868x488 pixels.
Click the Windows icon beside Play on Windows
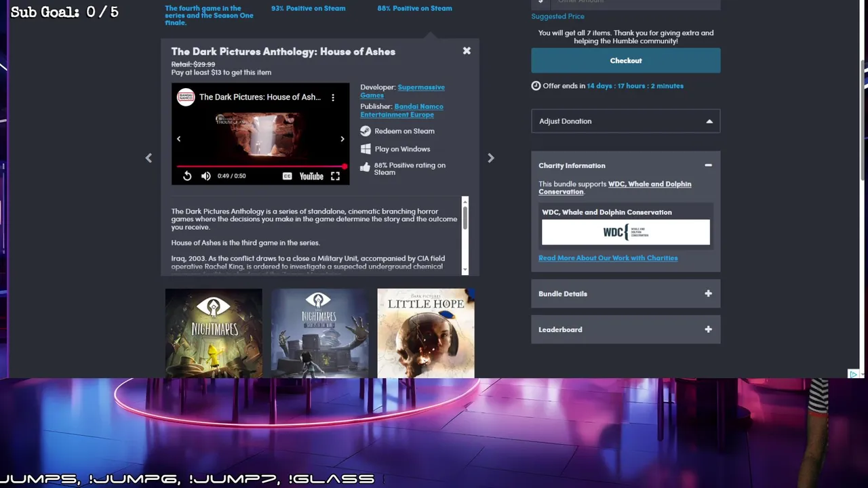point(366,148)
